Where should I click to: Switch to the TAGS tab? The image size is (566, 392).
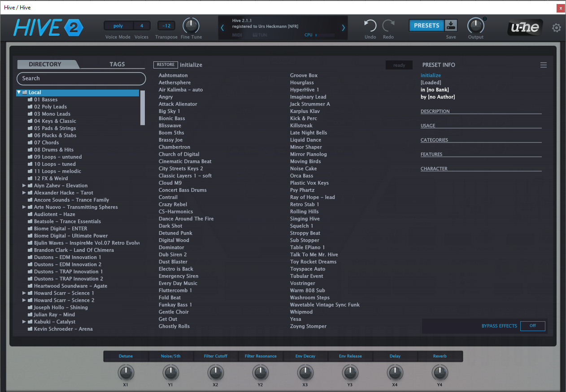(x=117, y=64)
